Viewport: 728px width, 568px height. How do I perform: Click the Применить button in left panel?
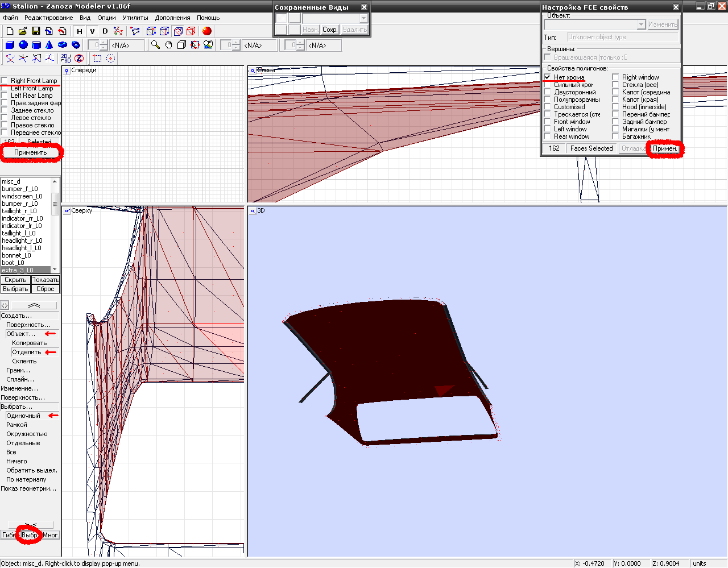click(x=31, y=152)
